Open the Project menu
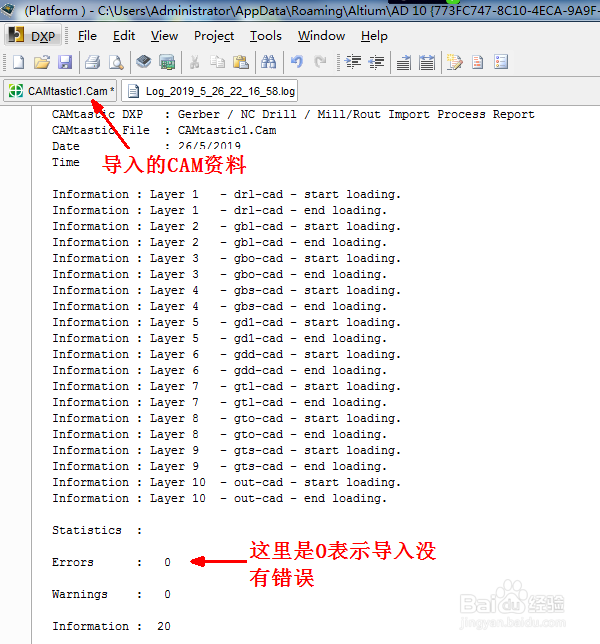This screenshot has width=600, height=644. click(214, 36)
